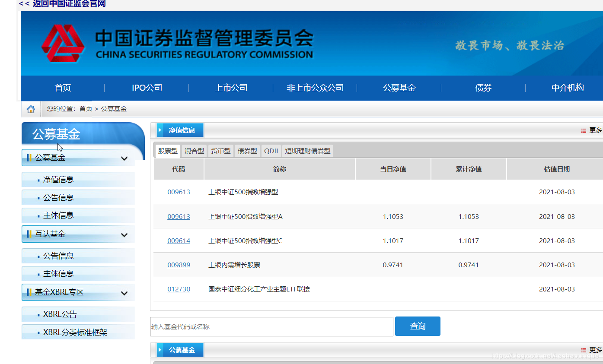The height and width of the screenshot is (364, 603).
Task: Open 中介机构 navigation item
Action: [568, 88]
